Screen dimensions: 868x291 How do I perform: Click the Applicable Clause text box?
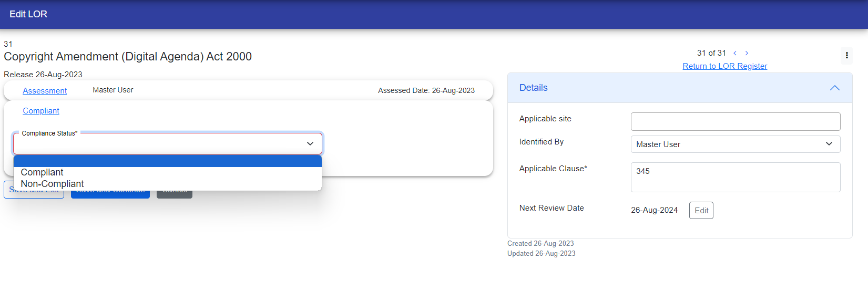735,177
